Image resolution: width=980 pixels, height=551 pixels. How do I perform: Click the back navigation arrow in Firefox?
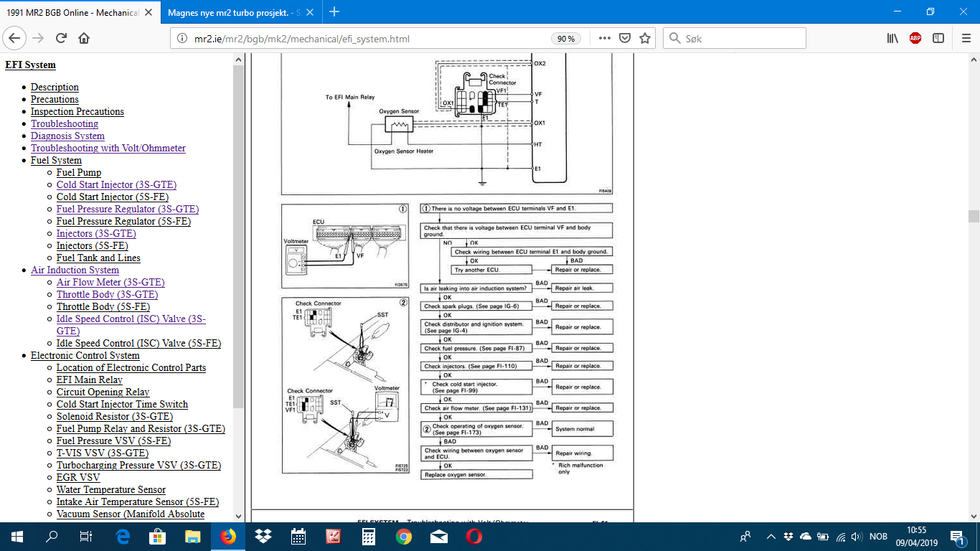click(x=14, y=38)
